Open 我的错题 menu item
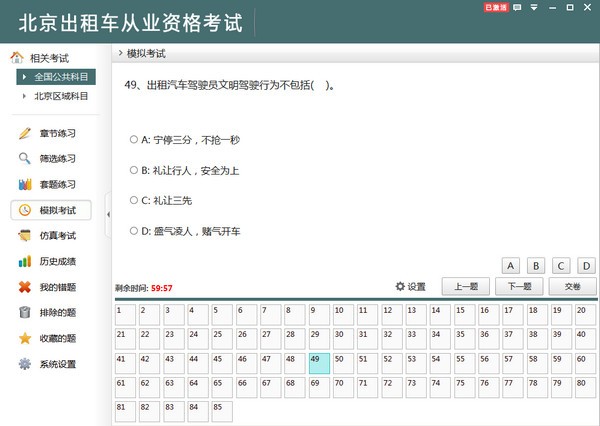Screen dimensions: 600x426 58,287
